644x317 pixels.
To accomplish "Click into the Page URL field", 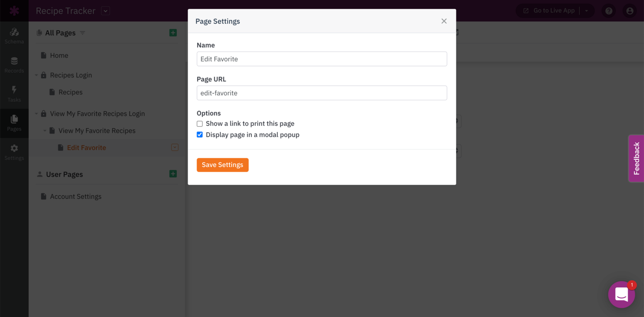I will (322, 93).
